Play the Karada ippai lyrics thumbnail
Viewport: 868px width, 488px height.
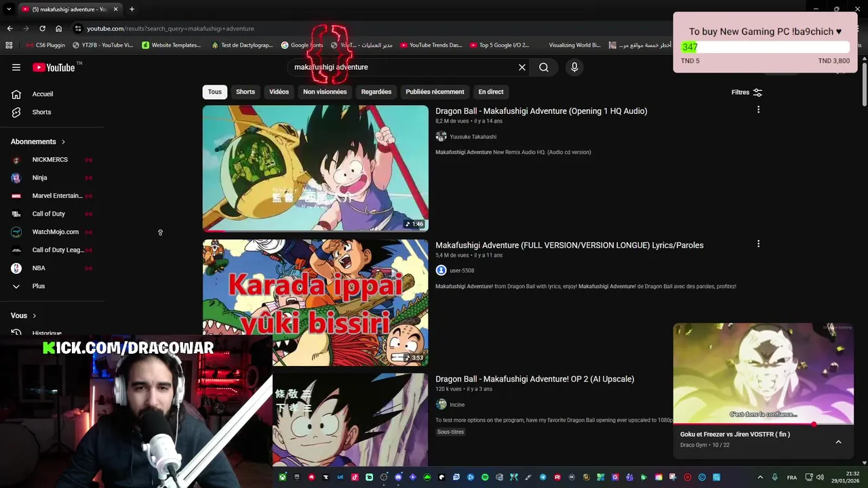315,302
